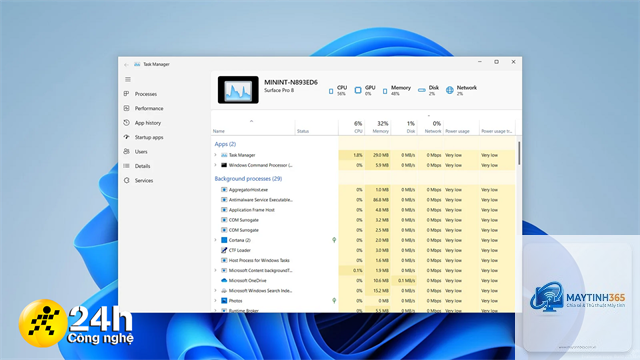Select the Apps (2) group header

coord(225,144)
